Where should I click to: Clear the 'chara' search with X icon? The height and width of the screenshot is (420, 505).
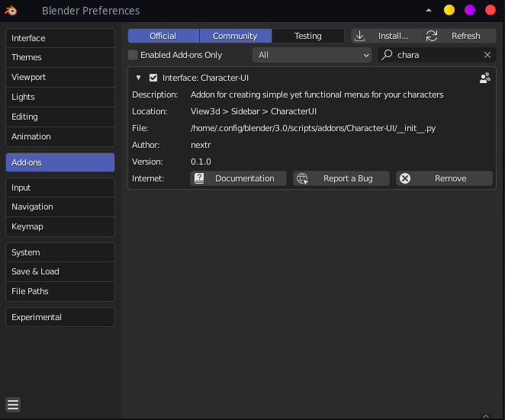[487, 55]
